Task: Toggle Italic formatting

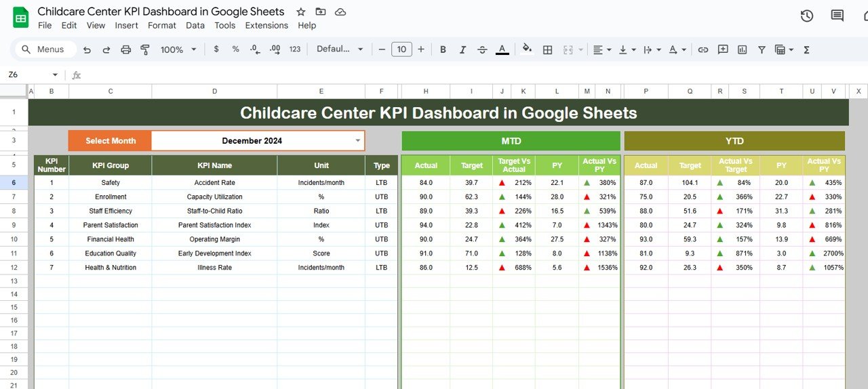Action: [x=462, y=49]
